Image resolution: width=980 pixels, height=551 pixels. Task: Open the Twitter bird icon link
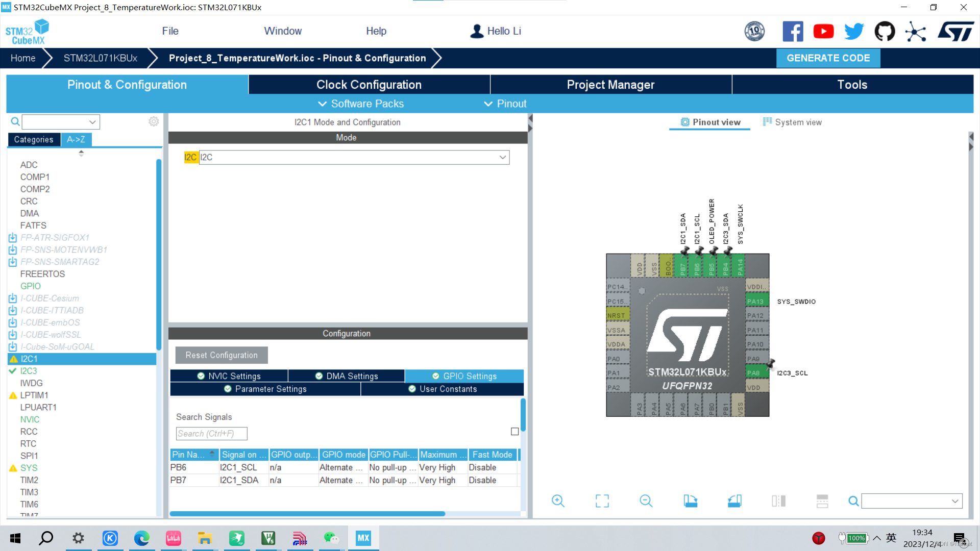coord(854,32)
